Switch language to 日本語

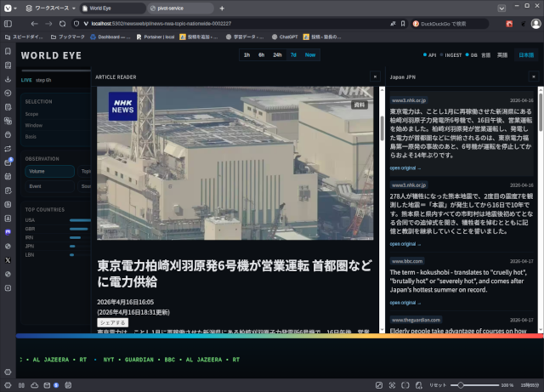526,54
